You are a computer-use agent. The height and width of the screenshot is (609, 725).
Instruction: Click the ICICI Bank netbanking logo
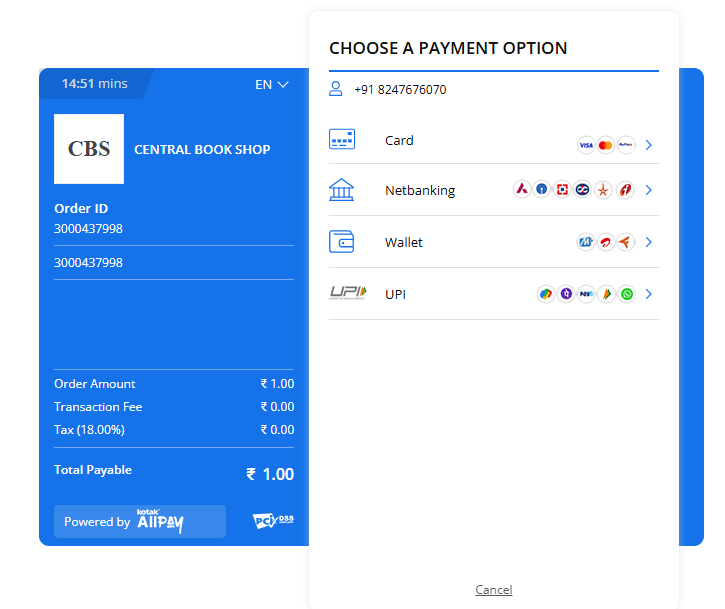[625, 190]
